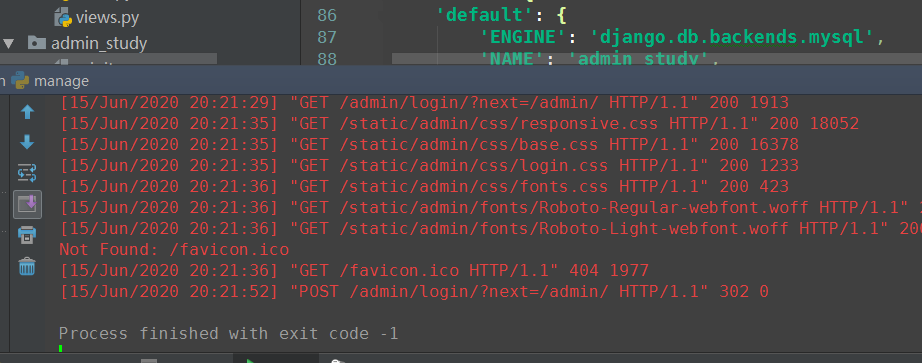Toggle the scroll to end button

pyautogui.click(x=27, y=204)
